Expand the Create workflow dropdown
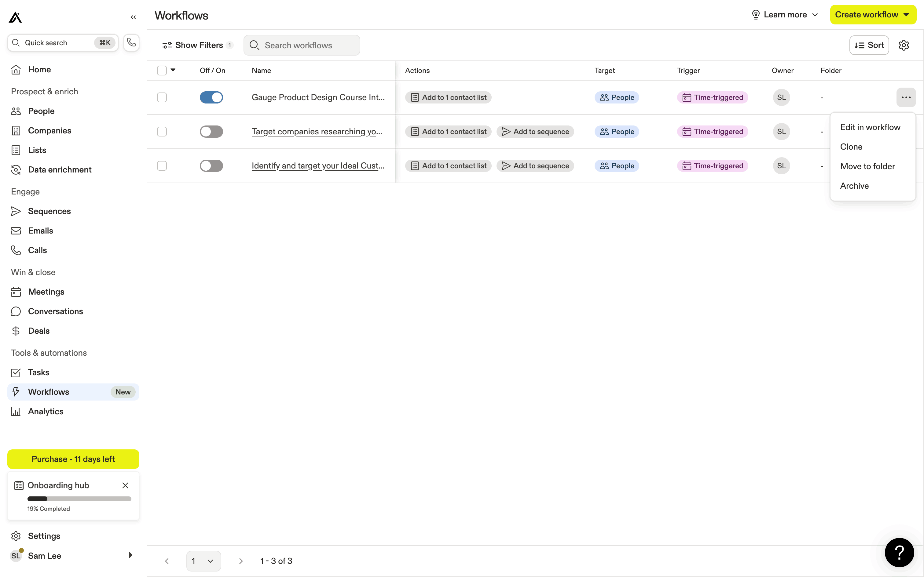Image resolution: width=924 pixels, height=577 pixels. tap(906, 15)
